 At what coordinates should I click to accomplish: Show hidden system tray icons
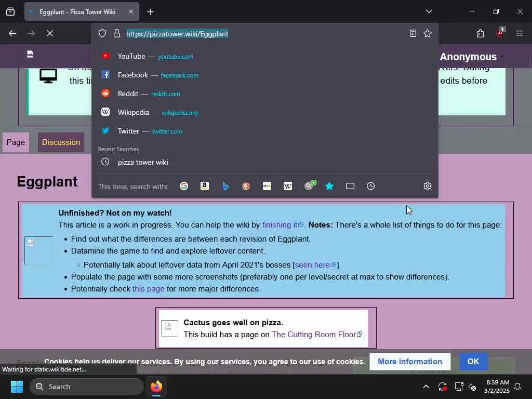pos(426,387)
